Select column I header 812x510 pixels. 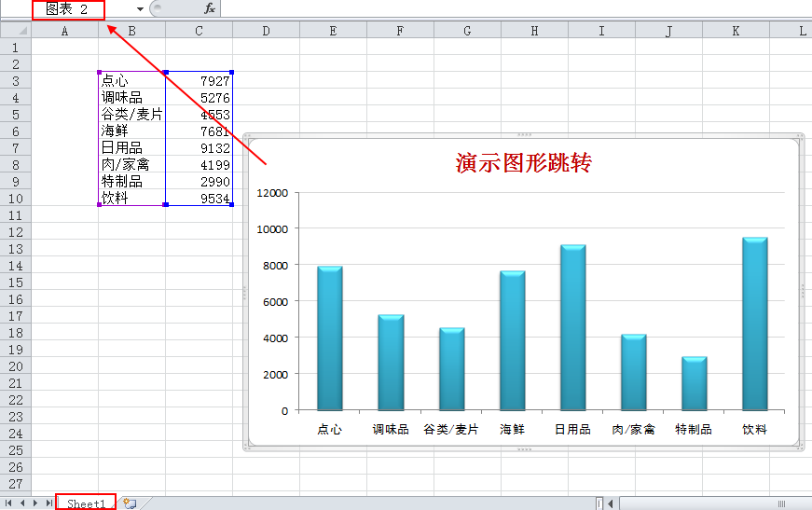coord(601,31)
